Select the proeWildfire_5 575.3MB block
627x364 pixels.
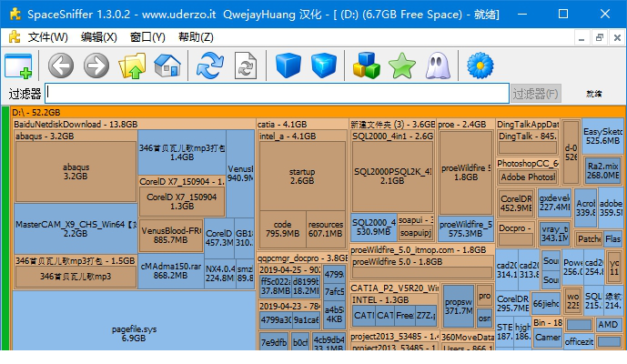pyautogui.click(x=465, y=228)
